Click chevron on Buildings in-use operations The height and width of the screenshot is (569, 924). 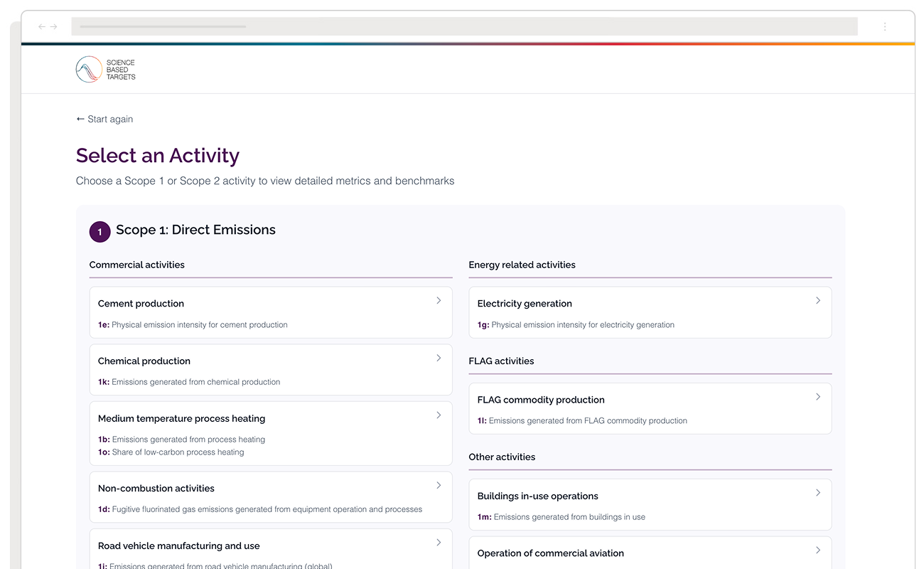pyautogui.click(x=818, y=493)
